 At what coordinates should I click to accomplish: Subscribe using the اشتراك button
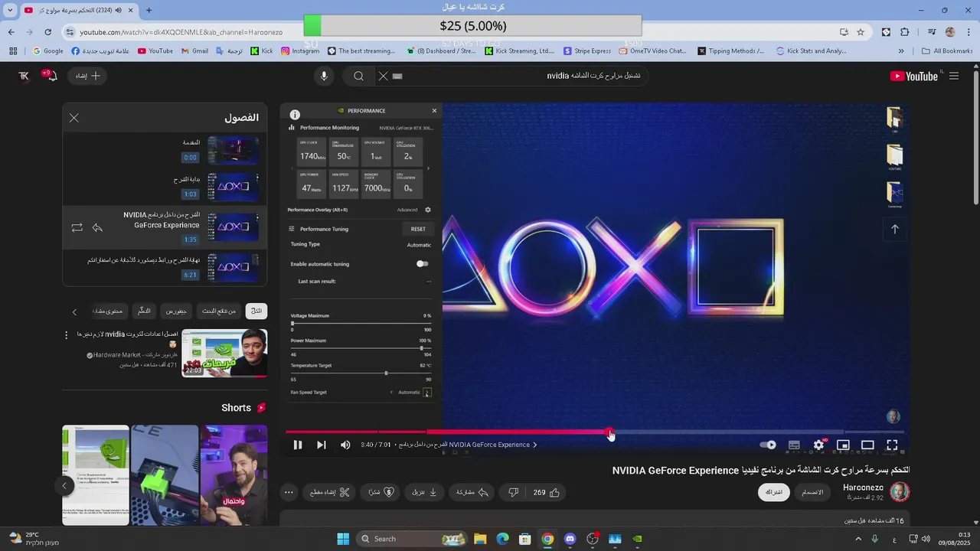[x=775, y=492]
